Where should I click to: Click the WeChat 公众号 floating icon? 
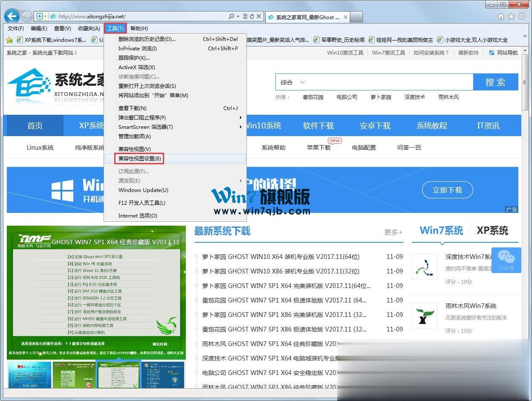pos(506,260)
